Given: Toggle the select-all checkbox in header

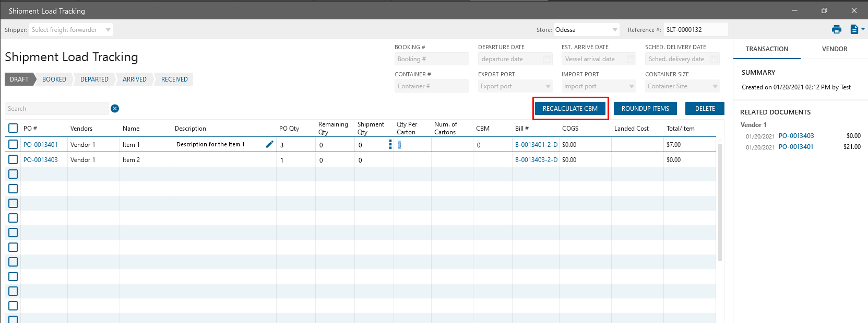Looking at the screenshot, I should pyautogui.click(x=13, y=128).
